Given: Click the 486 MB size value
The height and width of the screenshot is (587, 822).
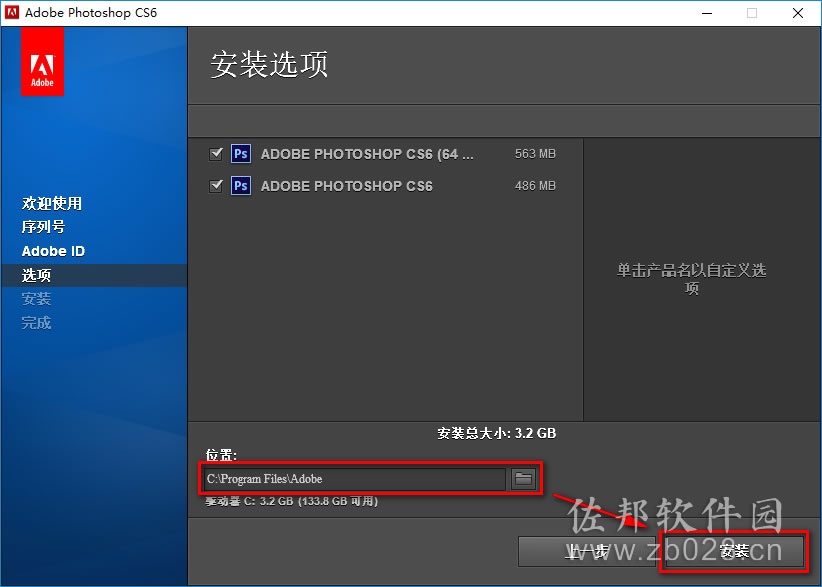Looking at the screenshot, I should (x=535, y=186).
